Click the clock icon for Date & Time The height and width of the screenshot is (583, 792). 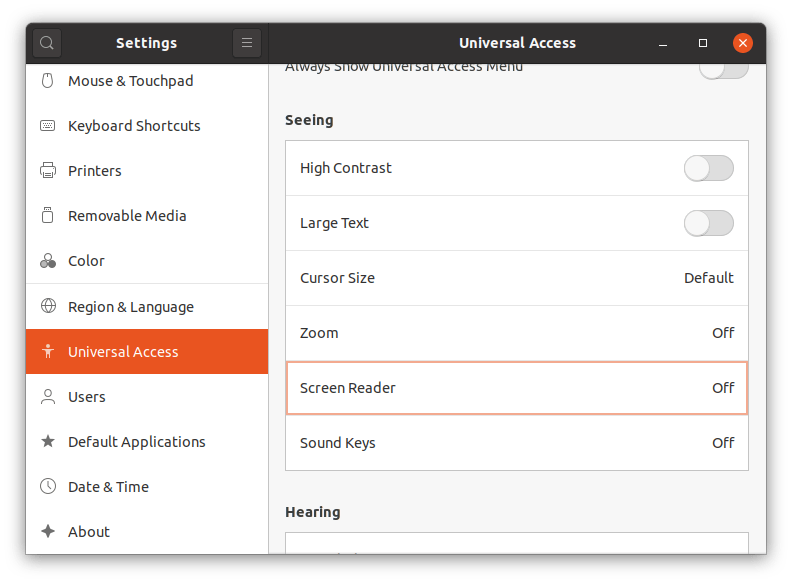[x=48, y=487]
